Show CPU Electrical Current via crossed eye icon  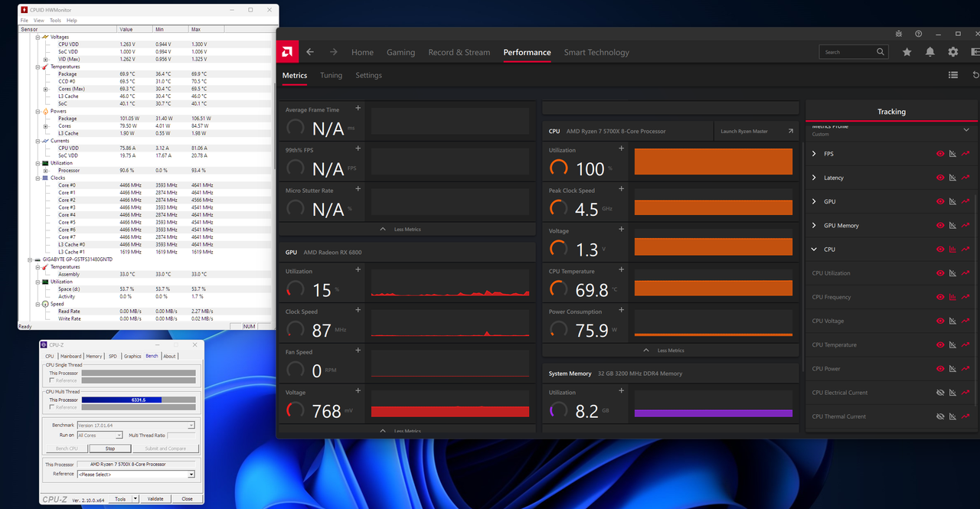(x=940, y=393)
